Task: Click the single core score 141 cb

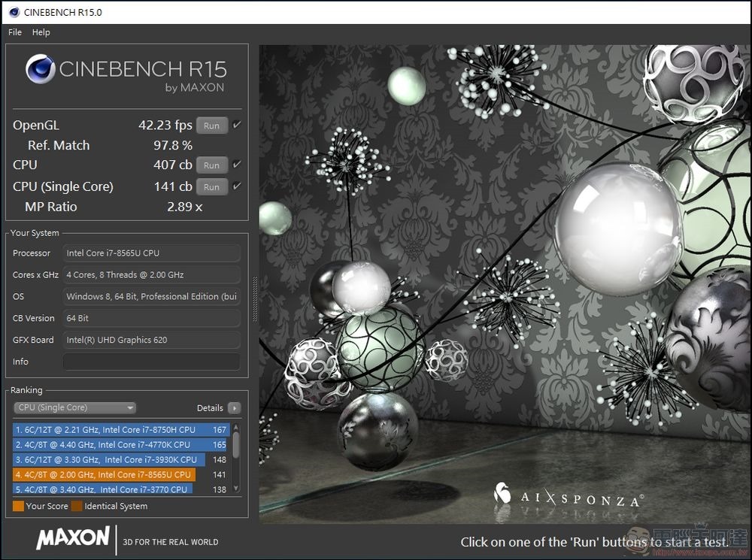Action: [x=173, y=186]
